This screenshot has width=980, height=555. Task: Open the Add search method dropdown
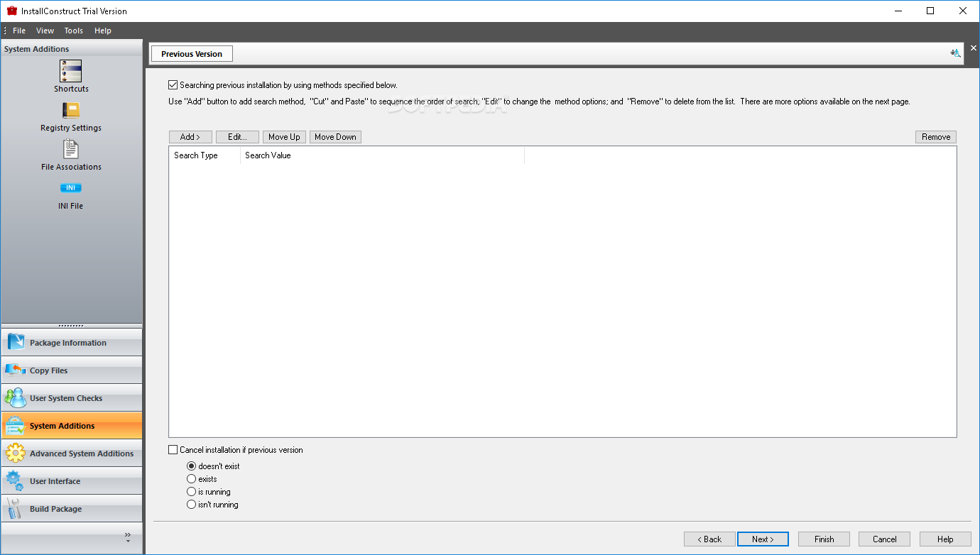(x=190, y=137)
